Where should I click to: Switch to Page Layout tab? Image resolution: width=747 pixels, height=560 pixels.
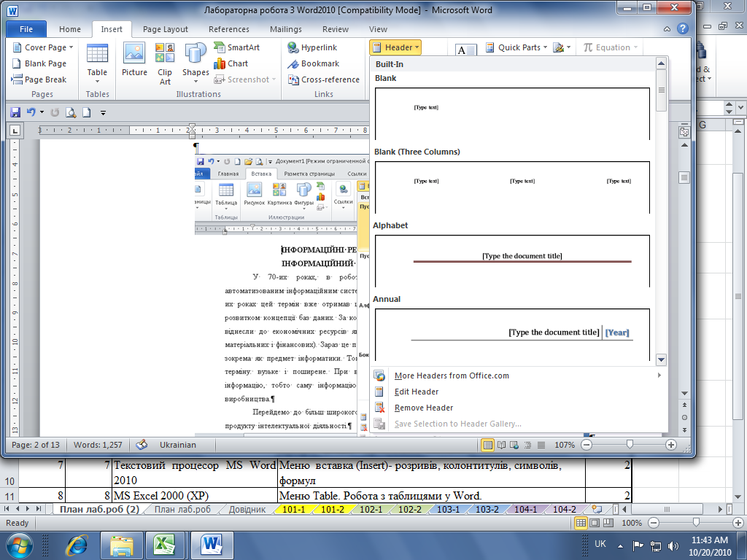click(x=166, y=29)
